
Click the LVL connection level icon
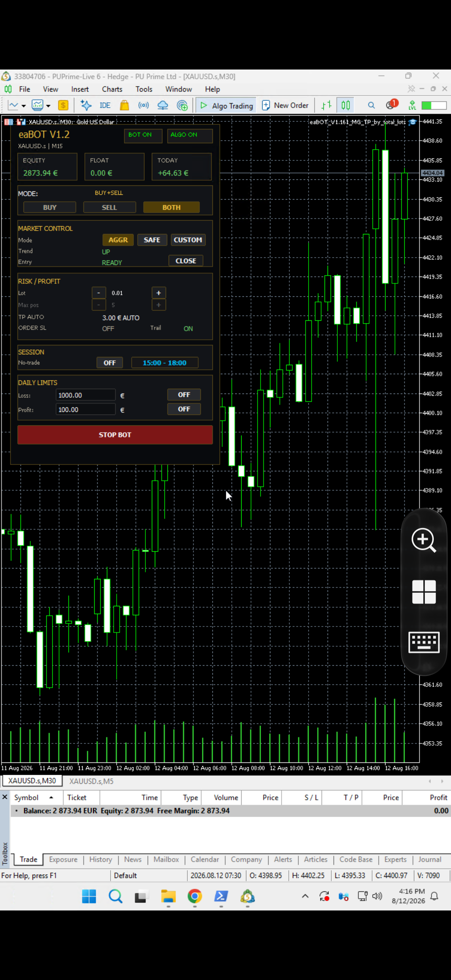pyautogui.click(x=412, y=105)
